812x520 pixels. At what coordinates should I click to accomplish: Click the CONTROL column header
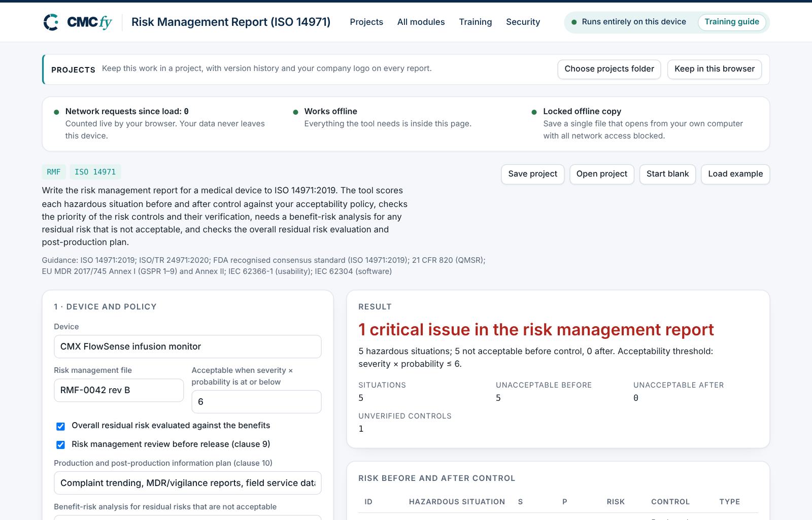(x=670, y=502)
